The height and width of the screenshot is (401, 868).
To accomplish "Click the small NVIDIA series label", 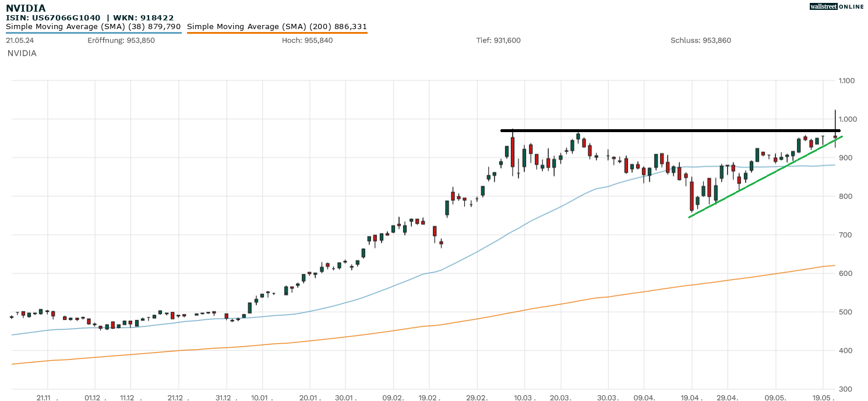I will point(22,53).
